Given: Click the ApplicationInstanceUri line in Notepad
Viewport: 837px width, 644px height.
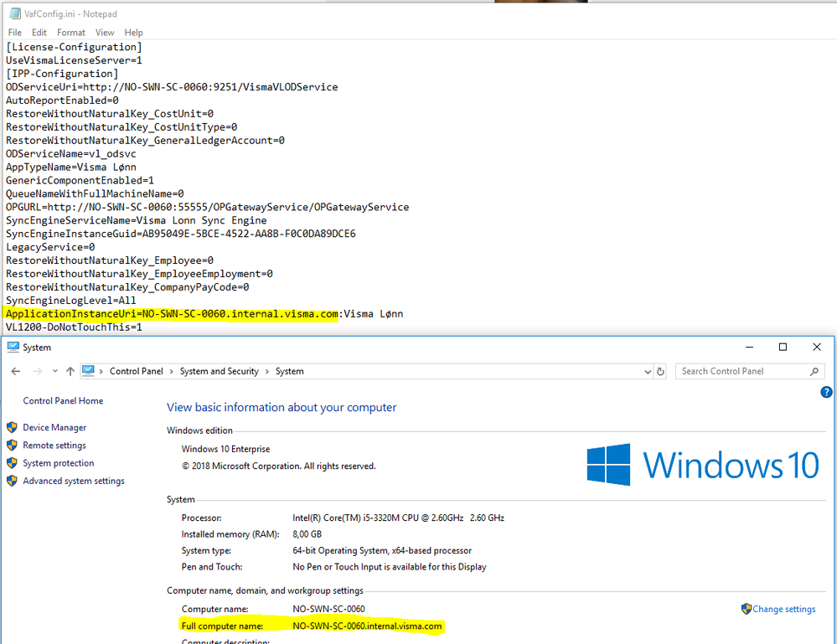Looking at the screenshot, I should pyautogui.click(x=204, y=314).
